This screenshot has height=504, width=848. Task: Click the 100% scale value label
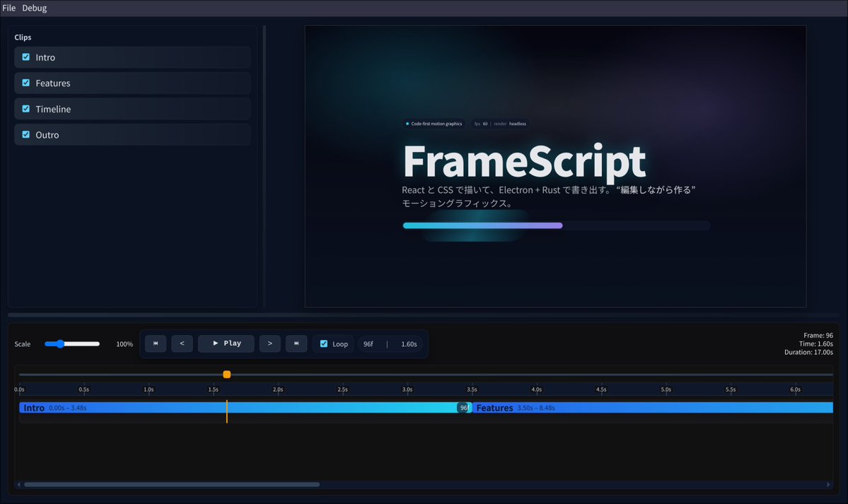pos(124,344)
